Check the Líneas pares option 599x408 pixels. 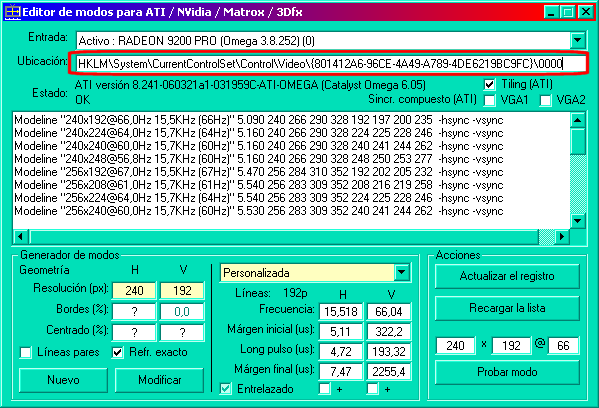[25, 352]
